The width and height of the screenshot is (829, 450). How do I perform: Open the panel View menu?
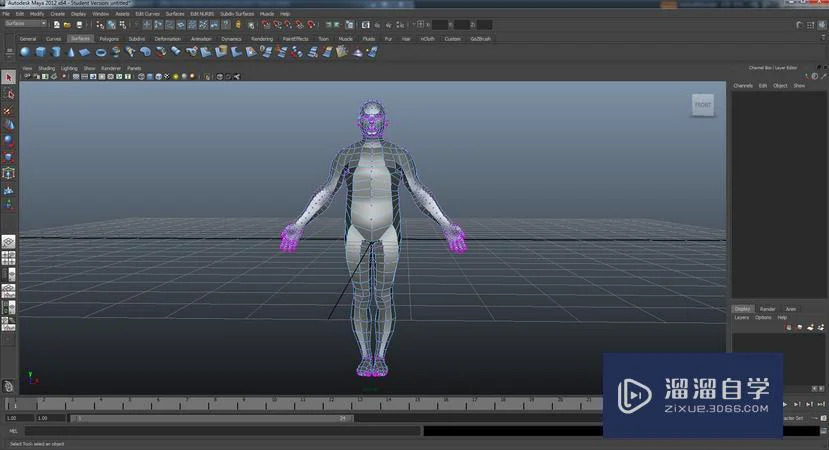click(x=27, y=68)
